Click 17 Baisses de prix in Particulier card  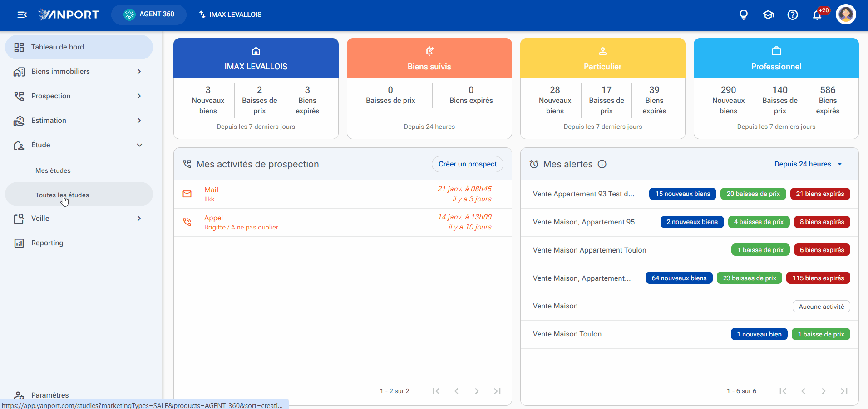point(607,100)
